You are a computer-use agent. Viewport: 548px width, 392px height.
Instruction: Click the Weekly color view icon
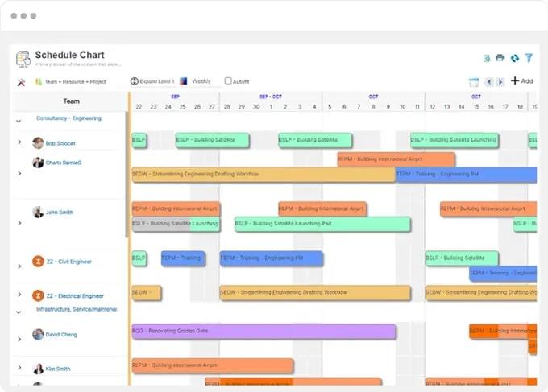coord(184,81)
